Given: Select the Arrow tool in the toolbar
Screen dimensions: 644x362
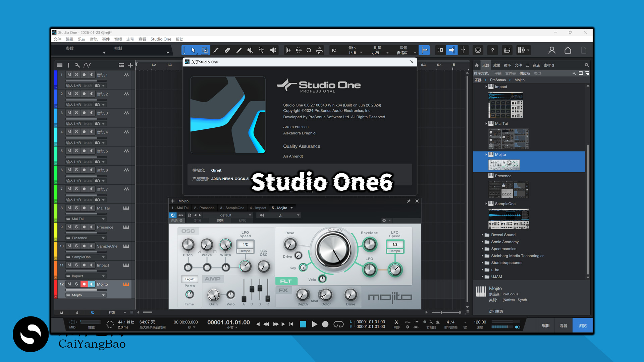Looking at the screenshot, I should click(x=193, y=50).
